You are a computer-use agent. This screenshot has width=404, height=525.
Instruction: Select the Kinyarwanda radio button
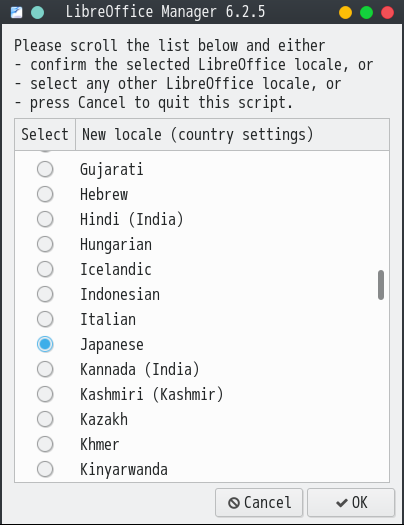45,469
